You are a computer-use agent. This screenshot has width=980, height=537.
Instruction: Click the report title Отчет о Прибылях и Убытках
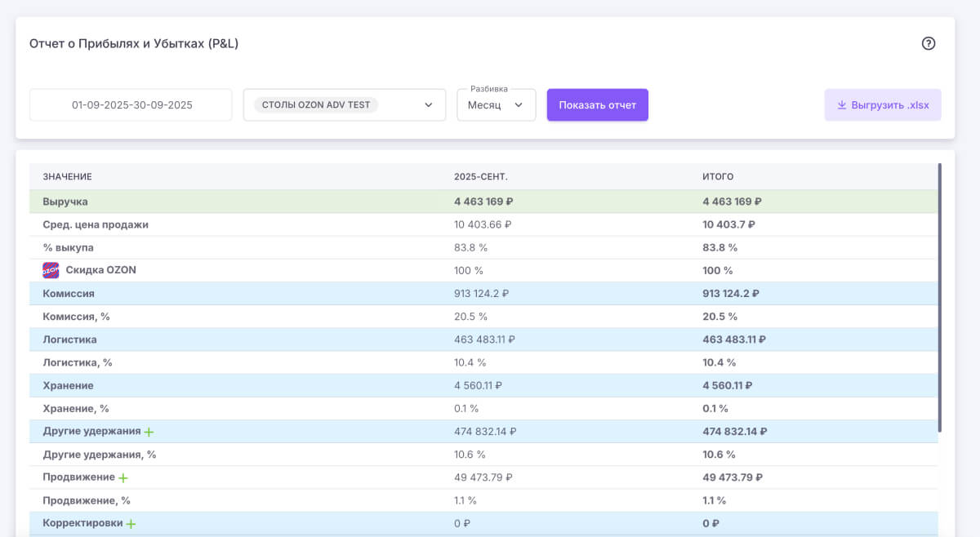pyautogui.click(x=134, y=43)
